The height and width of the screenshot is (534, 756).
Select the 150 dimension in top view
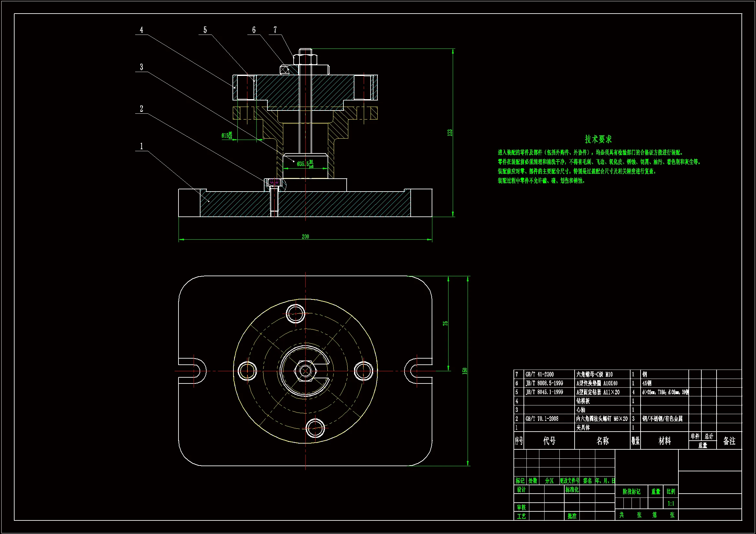(465, 371)
